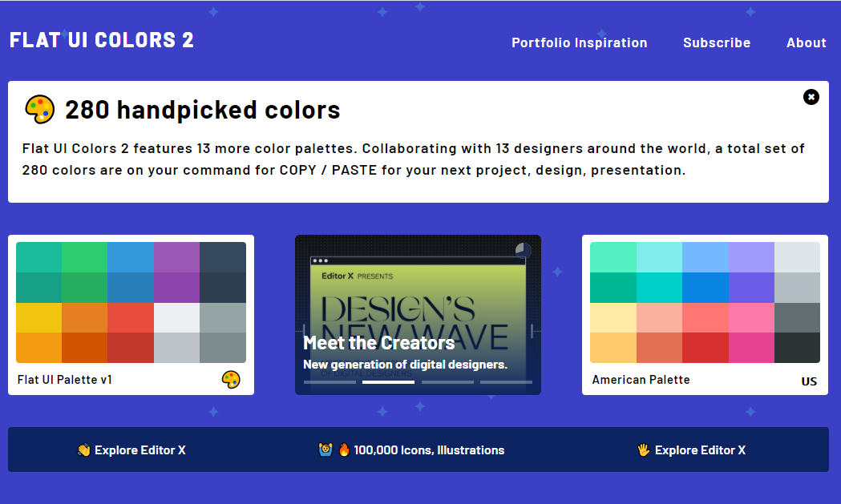Viewport: 841px width, 504px height.
Task: Click the waving hand icon beside the left Explore Editor X
Action: (83, 450)
